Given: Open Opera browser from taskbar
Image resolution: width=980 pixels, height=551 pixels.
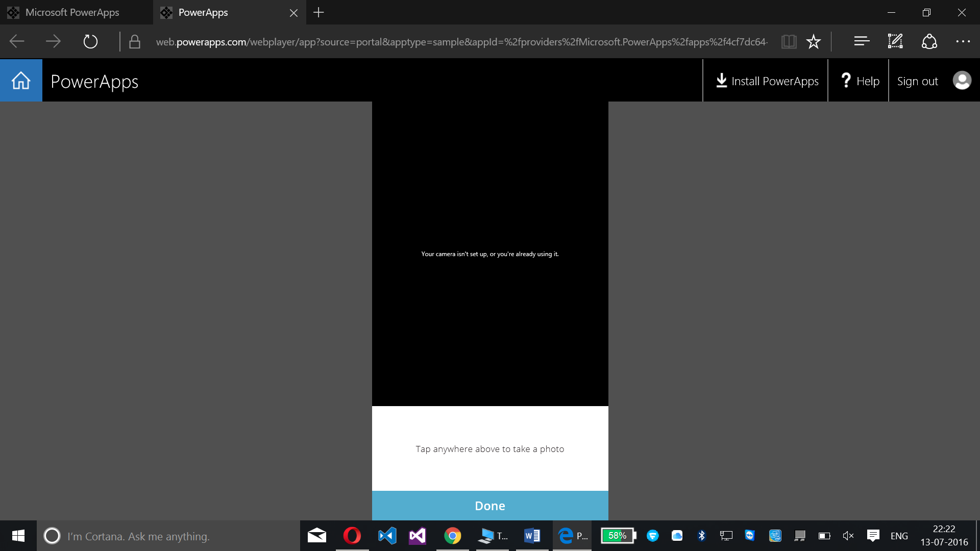Looking at the screenshot, I should pos(352,536).
